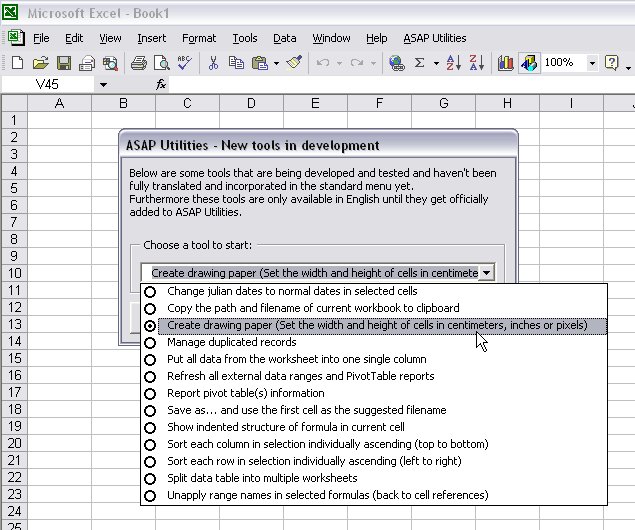Select column A header

[60, 103]
